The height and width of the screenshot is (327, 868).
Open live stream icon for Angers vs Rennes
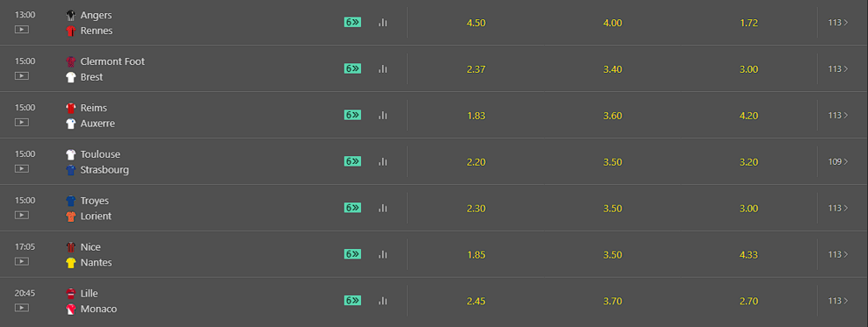coord(22,29)
